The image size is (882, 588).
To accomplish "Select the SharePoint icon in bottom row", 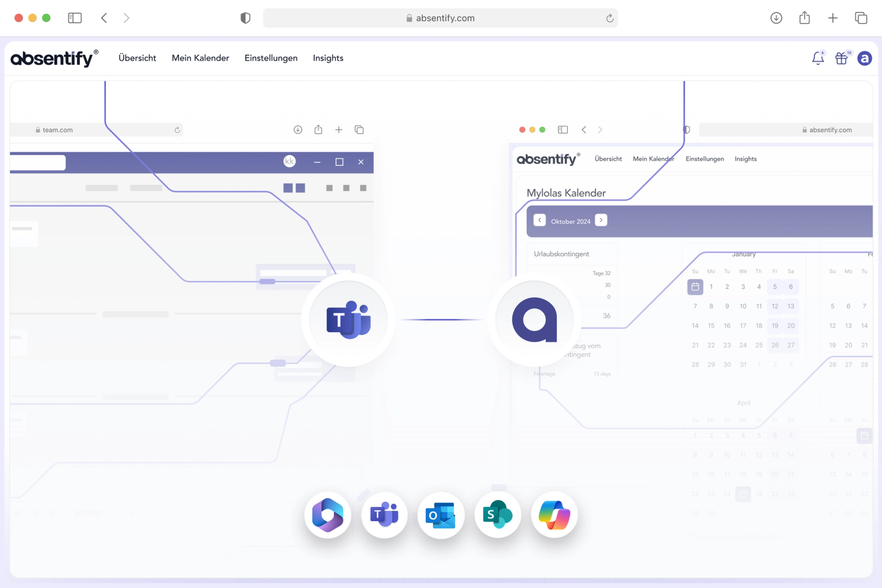I will point(498,515).
